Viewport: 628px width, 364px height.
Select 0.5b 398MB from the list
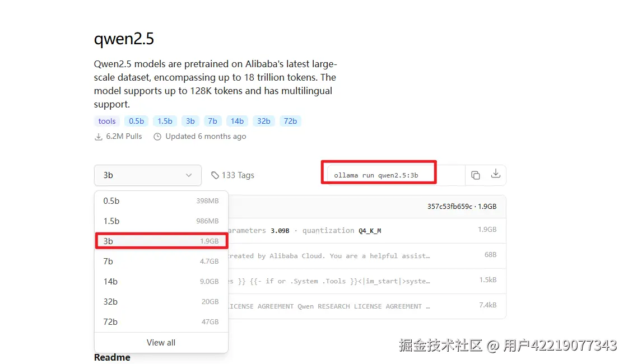[161, 201]
